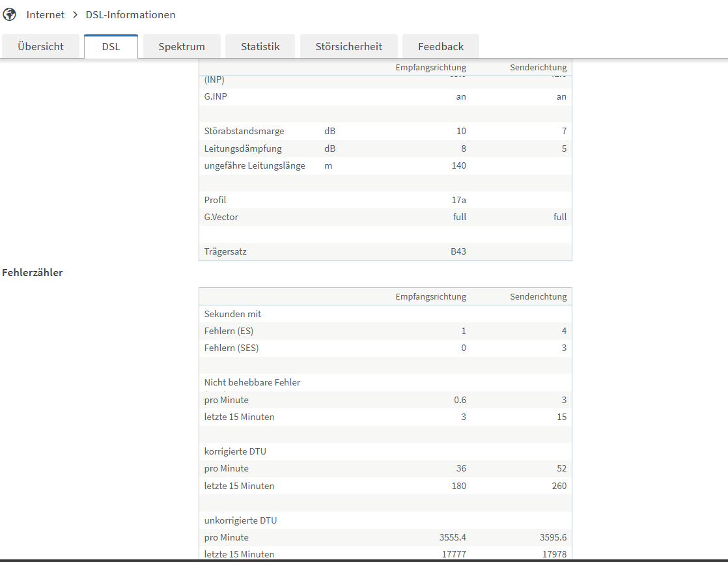Switch to the Übersicht tab
Image resolution: width=728 pixels, height=562 pixels.
[x=41, y=46]
